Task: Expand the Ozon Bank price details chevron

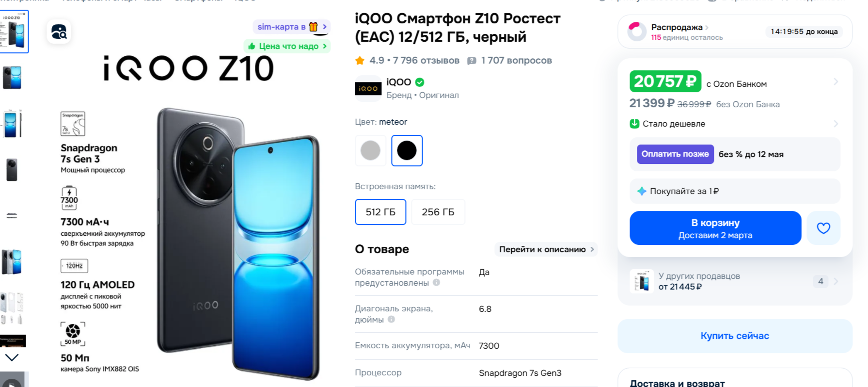Action: pyautogui.click(x=836, y=81)
